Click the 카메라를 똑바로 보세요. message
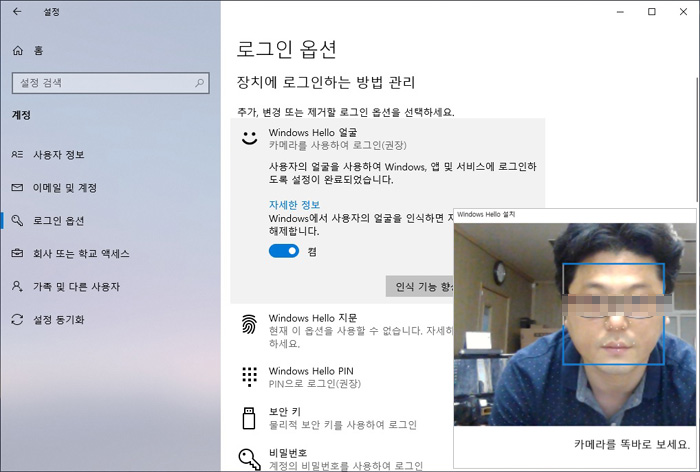Screen dimensions: 700x472 point(632,444)
